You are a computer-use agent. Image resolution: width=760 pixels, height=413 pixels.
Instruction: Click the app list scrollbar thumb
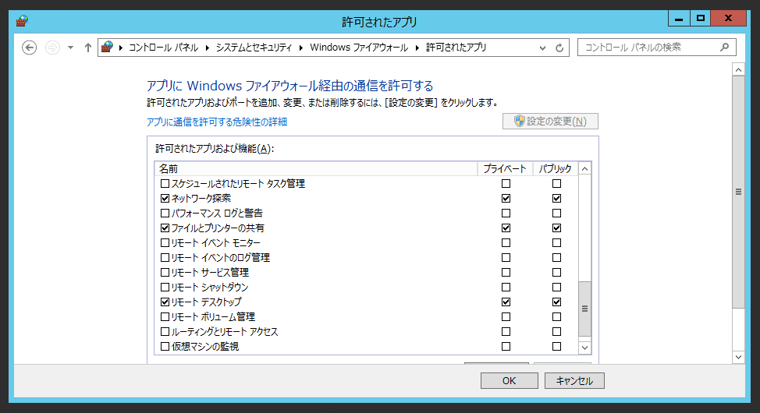coord(585,309)
